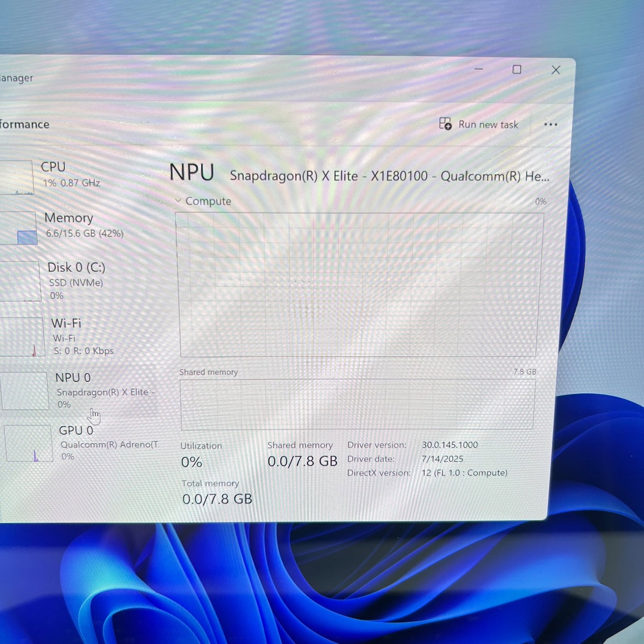This screenshot has width=644, height=644.
Task: Close the Task Manager window
Action: click(555, 70)
